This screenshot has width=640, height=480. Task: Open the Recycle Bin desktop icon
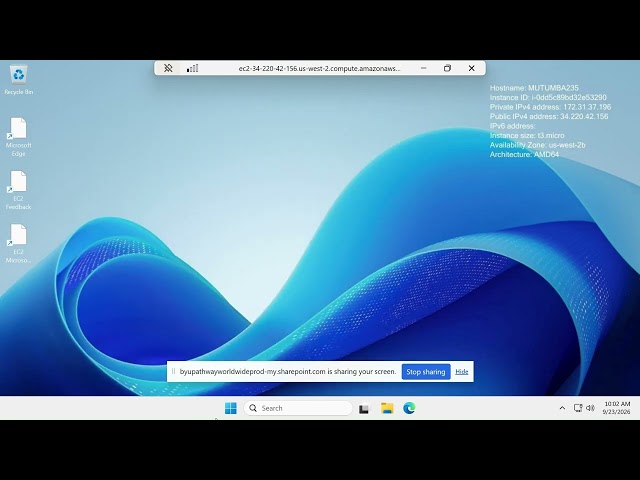[x=18, y=80]
